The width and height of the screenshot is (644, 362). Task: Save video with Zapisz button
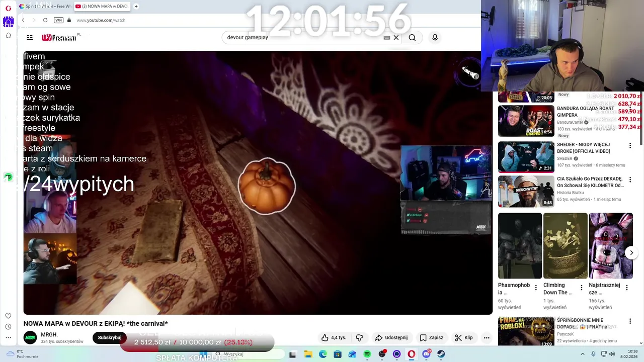point(432,338)
